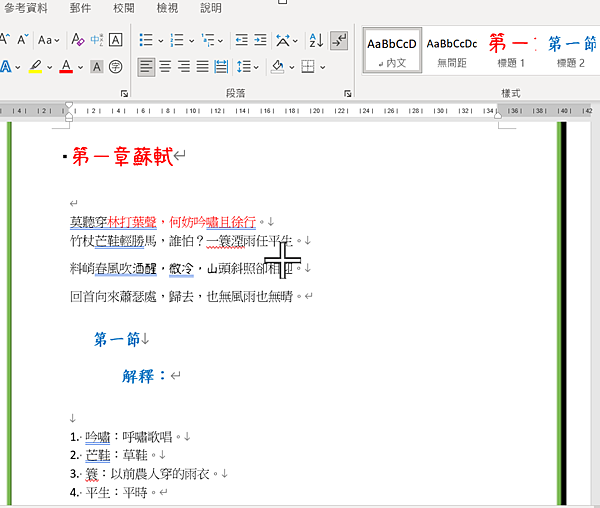The height and width of the screenshot is (508, 600).
Task: Toggle align right
Action: coord(184,67)
